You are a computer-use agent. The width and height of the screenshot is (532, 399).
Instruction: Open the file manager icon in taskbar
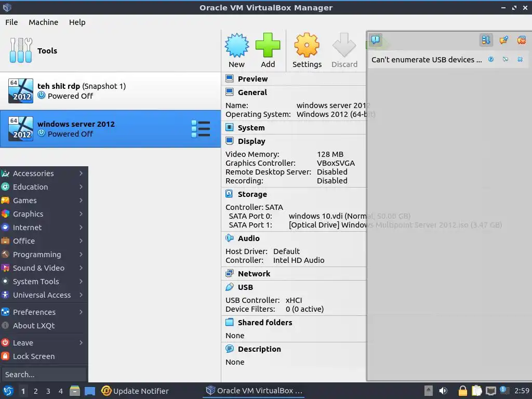coord(75,391)
